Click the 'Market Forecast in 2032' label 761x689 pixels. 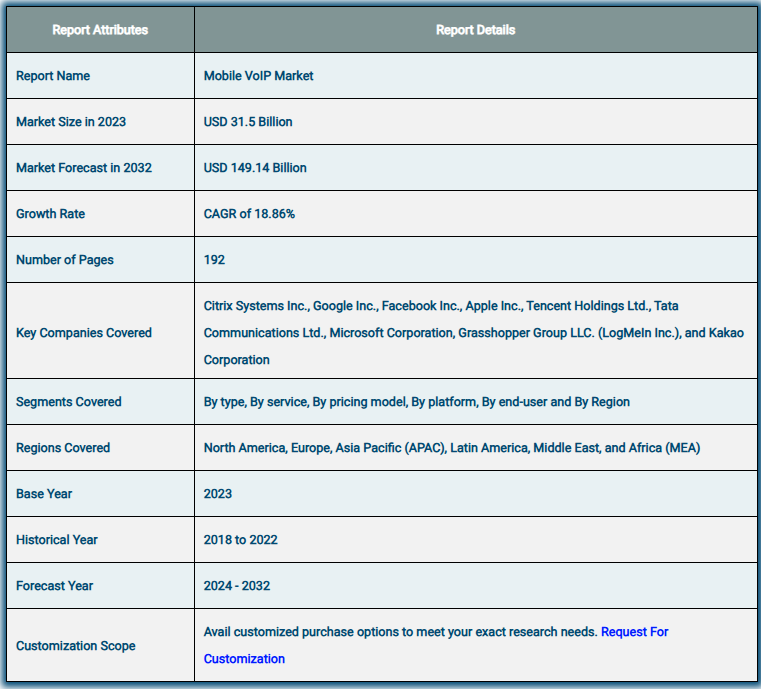tap(84, 168)
